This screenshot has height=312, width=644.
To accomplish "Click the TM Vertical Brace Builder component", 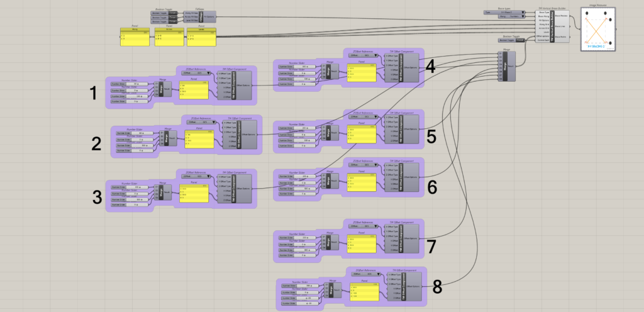I will click(x=552, y=24).
